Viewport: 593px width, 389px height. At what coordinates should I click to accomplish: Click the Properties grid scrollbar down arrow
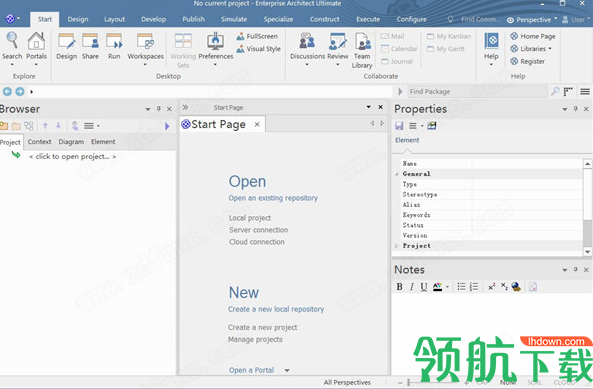click(587, 252)
